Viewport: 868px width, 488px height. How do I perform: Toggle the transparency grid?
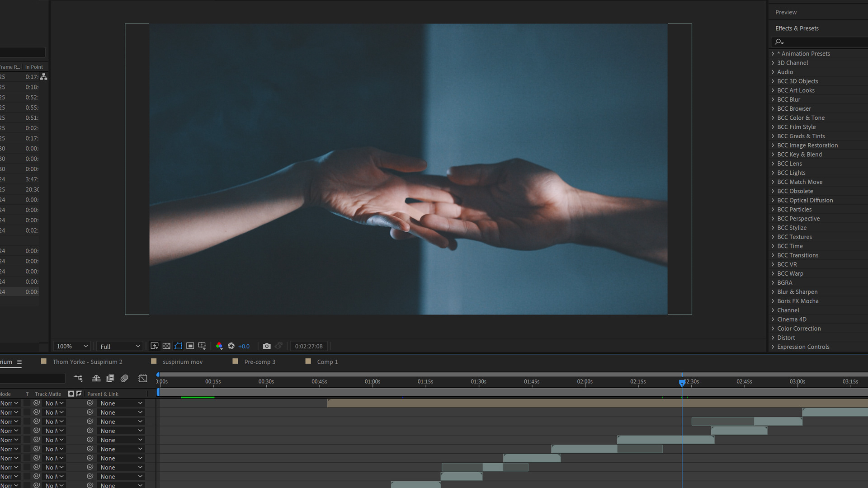tap(166, 346)
